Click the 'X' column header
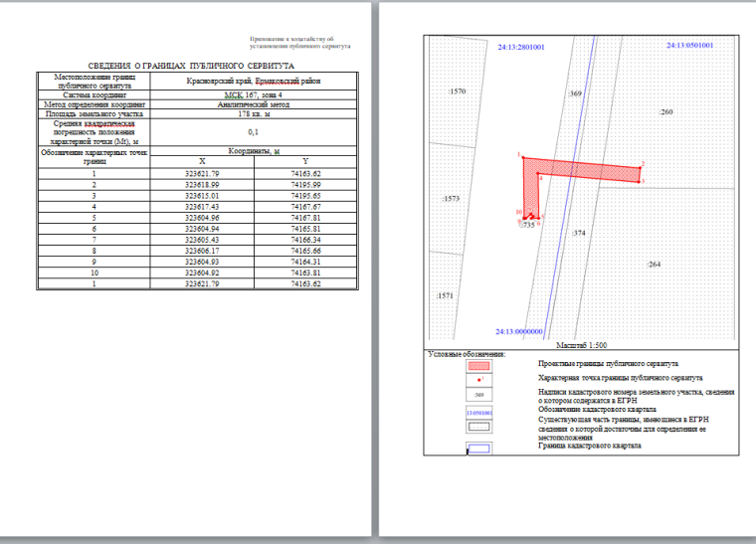Viewport: 756px width, 544px height. coord(203,161)
